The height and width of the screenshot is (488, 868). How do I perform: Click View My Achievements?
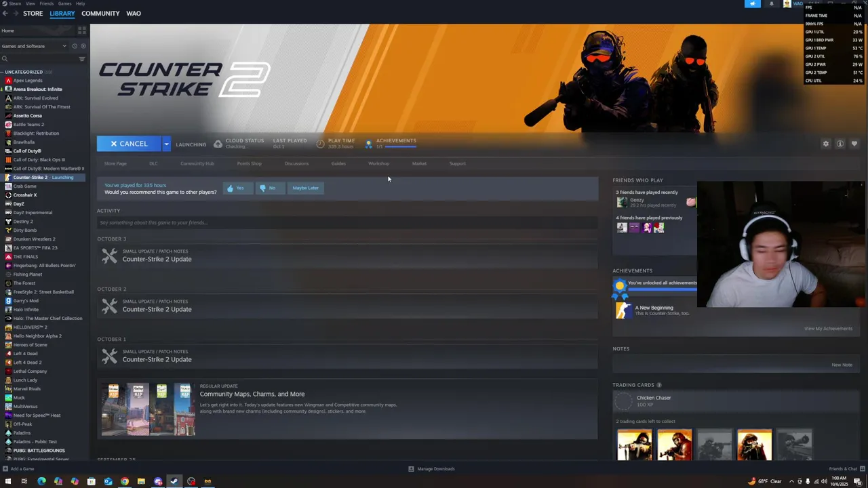point(828,329)
